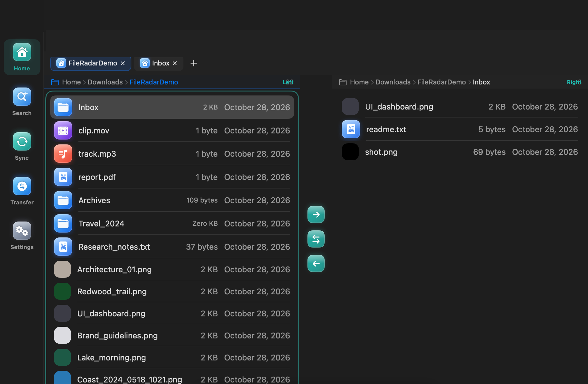Image resolution: width=588 pixels, height=384 pixels.
Task: Click the left pane breadcrumb folder icon
Action: click(x=55, y=82)
